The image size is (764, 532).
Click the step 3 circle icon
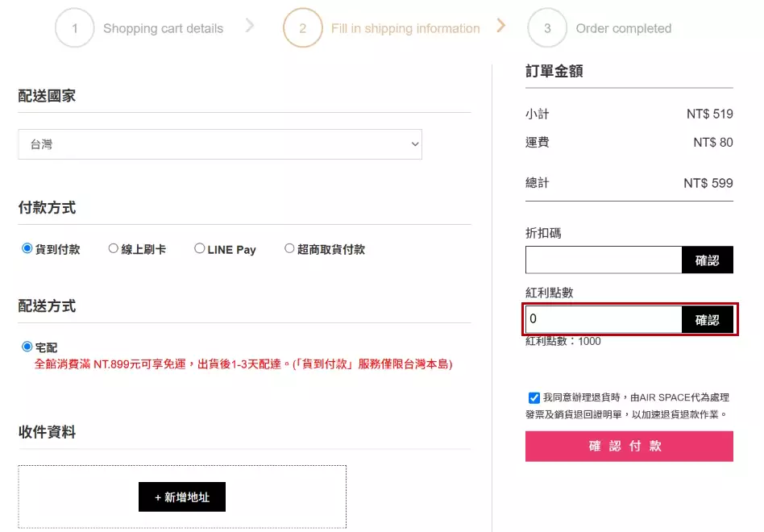pos(547,28)
